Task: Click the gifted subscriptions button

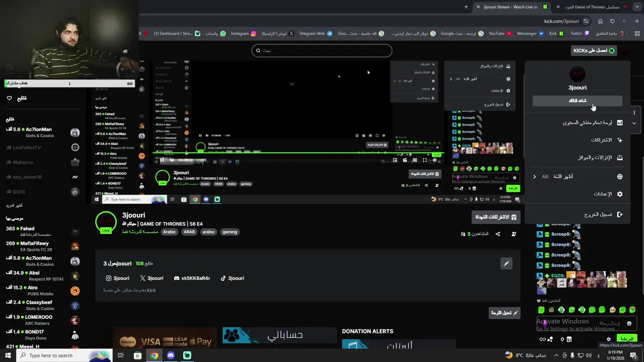Action: coord(496,217)
